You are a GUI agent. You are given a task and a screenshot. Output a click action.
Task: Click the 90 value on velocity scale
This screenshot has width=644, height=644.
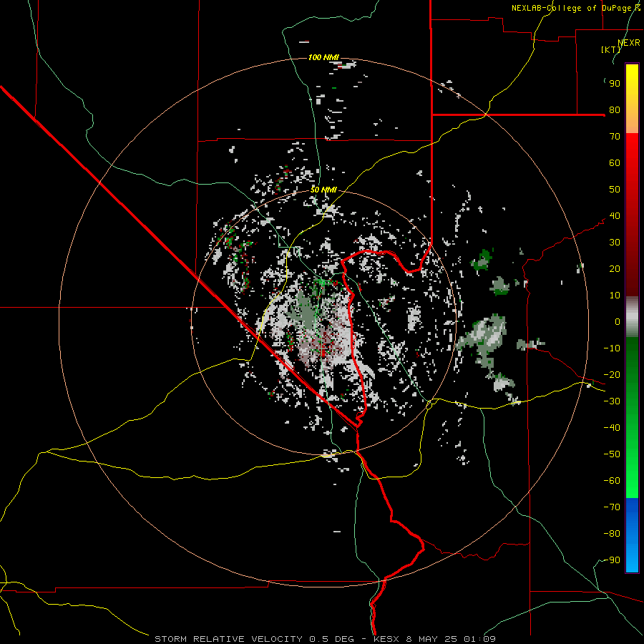tap(615, 84)
